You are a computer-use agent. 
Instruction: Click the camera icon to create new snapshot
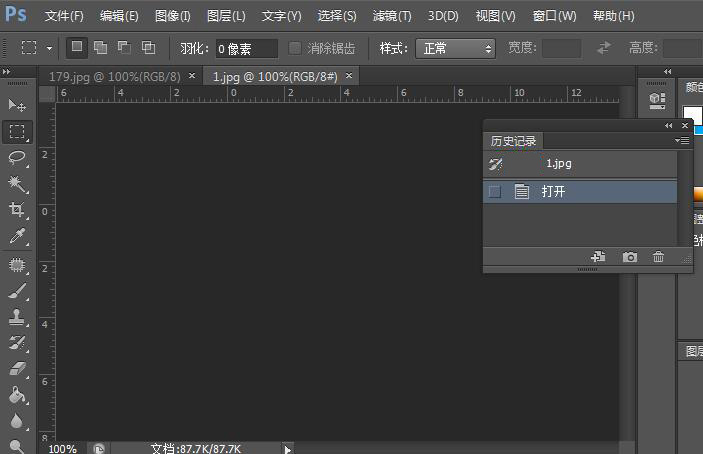point(629,257)
